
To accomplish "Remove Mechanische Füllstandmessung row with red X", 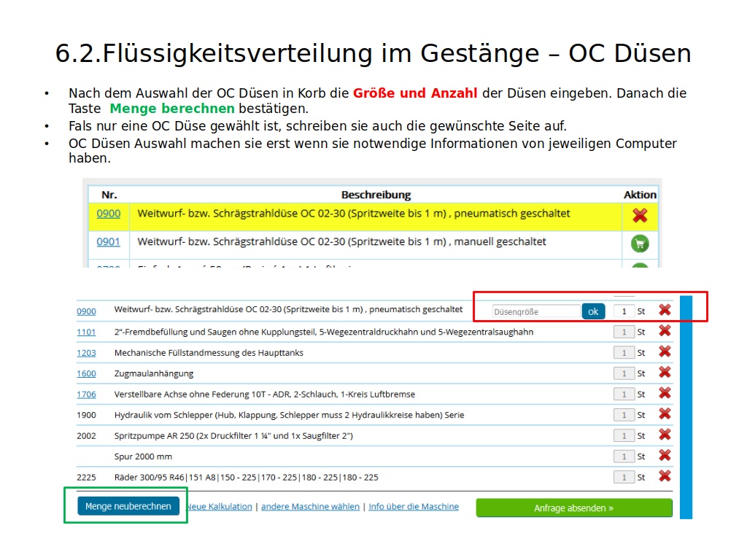I will tap(665, 351).
